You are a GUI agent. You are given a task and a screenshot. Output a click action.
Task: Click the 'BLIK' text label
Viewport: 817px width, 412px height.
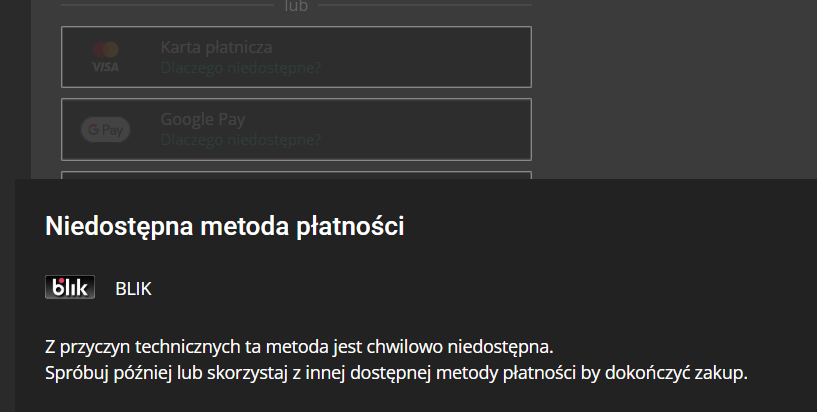coord(133,289)
